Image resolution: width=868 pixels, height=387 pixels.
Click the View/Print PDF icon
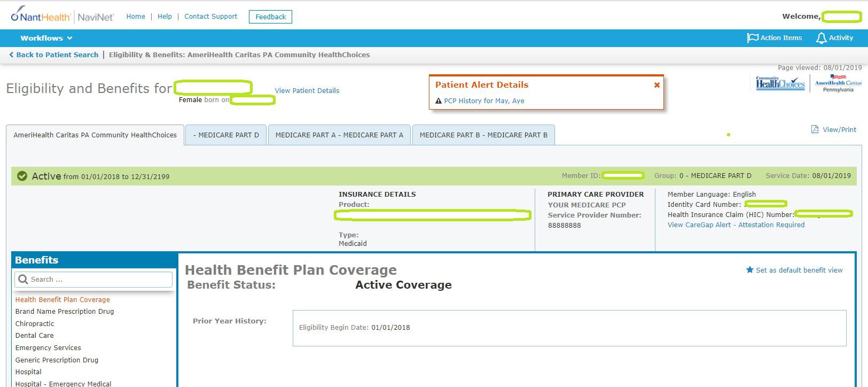point(815,129)
